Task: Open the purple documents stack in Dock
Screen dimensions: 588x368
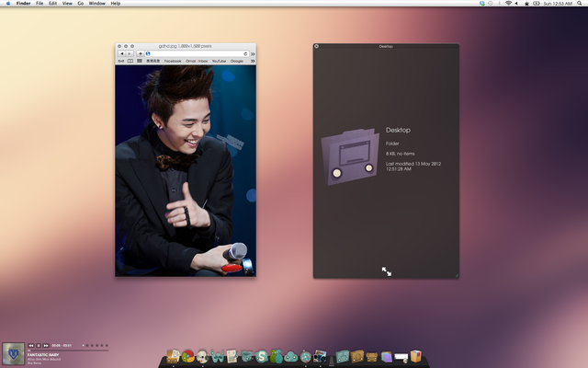Action: [386, 356]
